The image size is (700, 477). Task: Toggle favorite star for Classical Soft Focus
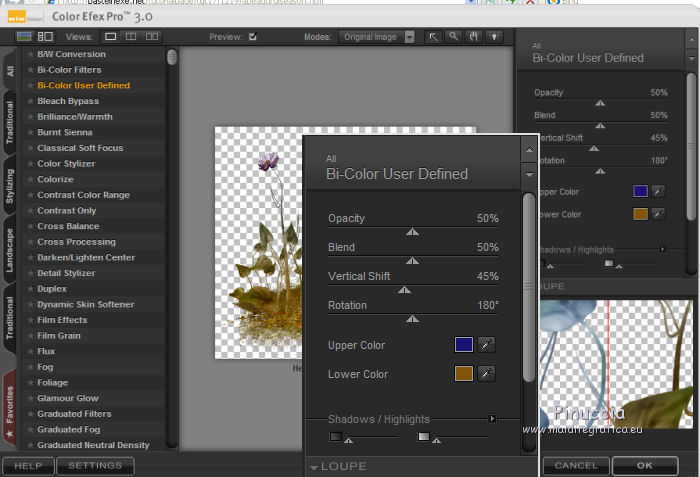[x=30, y=148]
